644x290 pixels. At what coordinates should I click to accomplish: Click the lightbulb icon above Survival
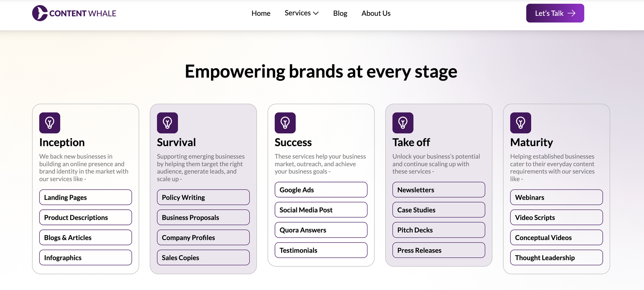pos(167,123)
